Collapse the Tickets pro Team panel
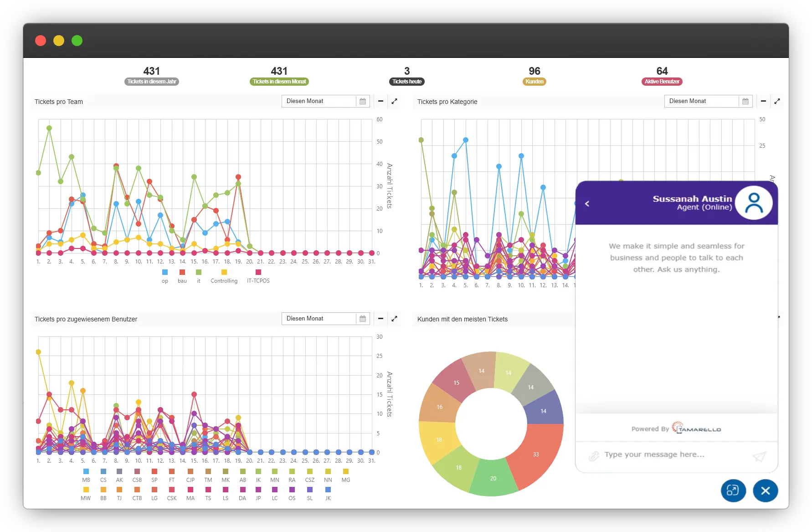Screen dimensions: 812x532 tap(380, 101)
